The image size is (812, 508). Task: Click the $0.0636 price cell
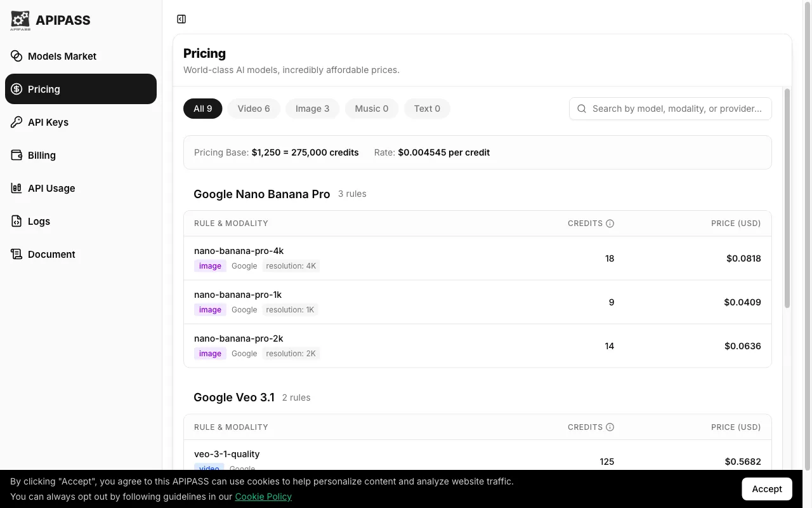(743, 346)
